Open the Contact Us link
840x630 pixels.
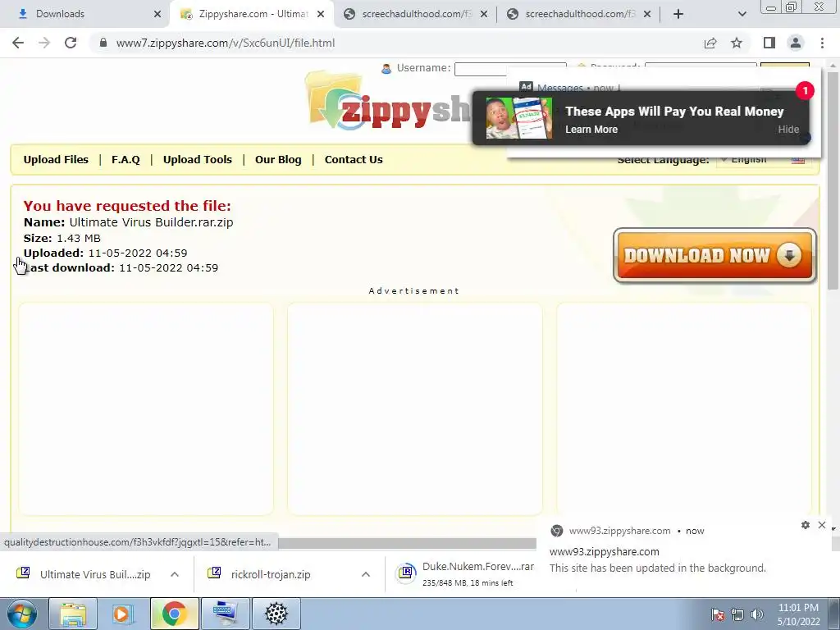click(x=354, y=160)
